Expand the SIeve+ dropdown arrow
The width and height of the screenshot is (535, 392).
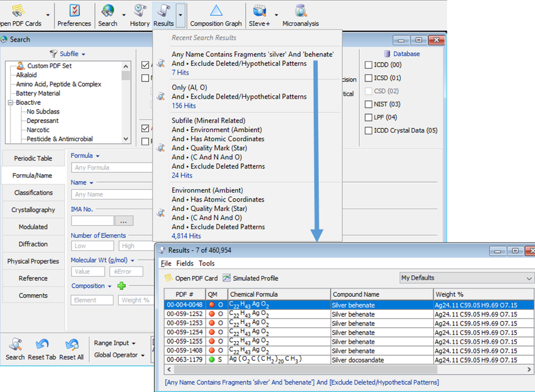(x=277, y=15)
